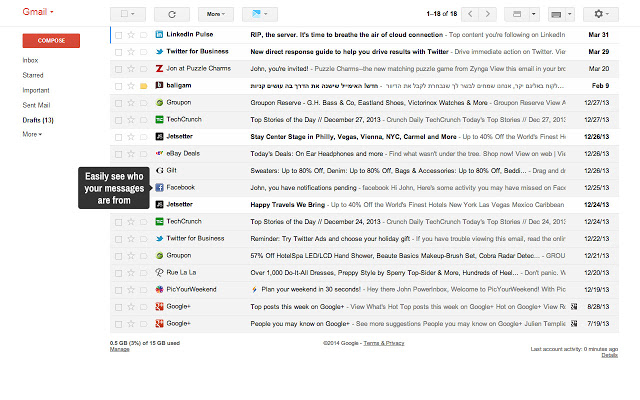Select the Rue La La message checkbox
This screenshot has height=400, width=640.
[x=118, y=273]
